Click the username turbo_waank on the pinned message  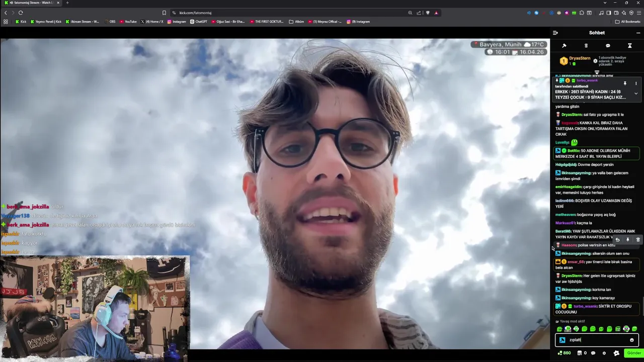tap(587, 80)
